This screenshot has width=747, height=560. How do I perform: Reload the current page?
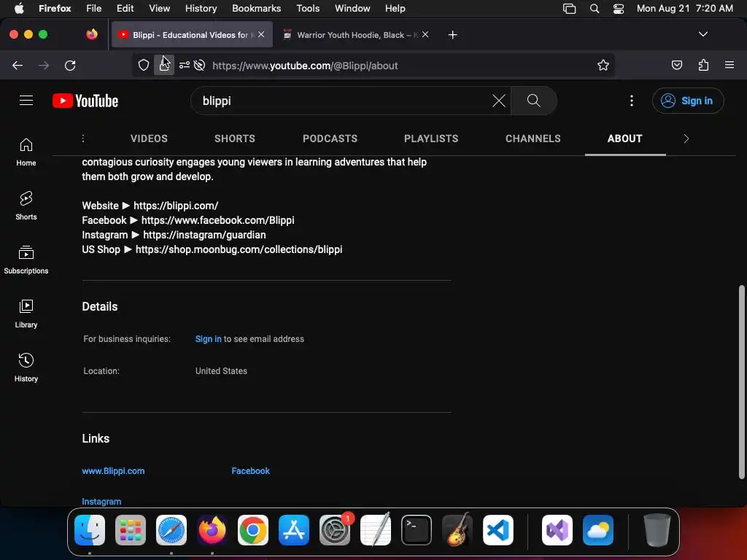pos(70,65)
